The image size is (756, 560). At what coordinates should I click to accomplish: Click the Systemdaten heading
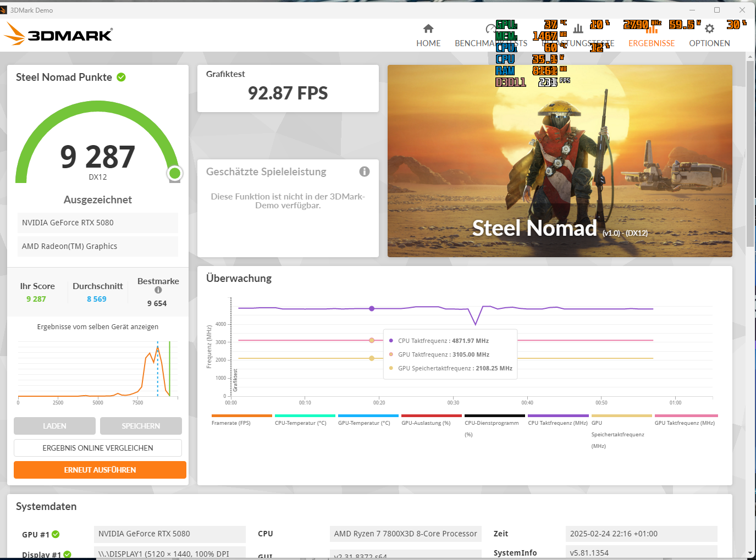tap(46, 507)
